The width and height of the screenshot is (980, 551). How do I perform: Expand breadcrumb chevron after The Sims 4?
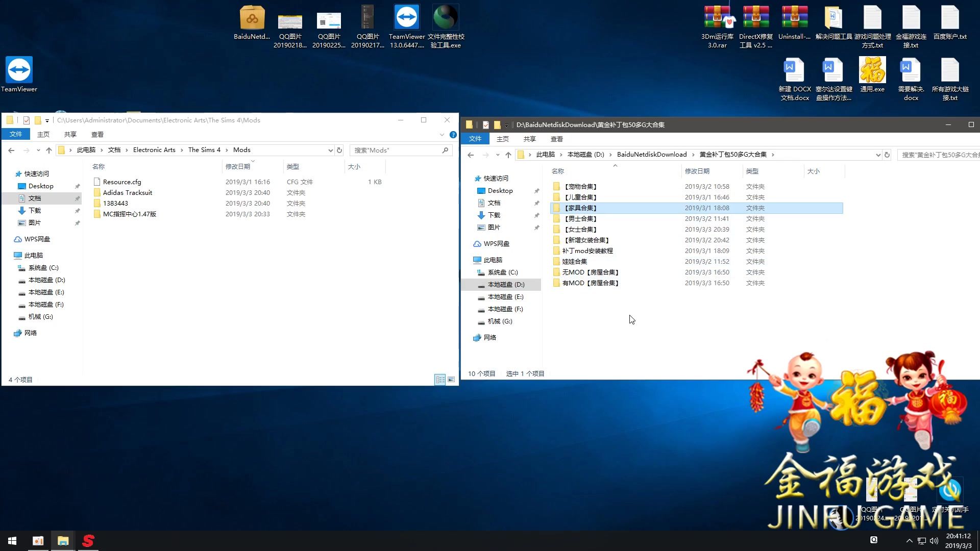[x=227, y=150]
